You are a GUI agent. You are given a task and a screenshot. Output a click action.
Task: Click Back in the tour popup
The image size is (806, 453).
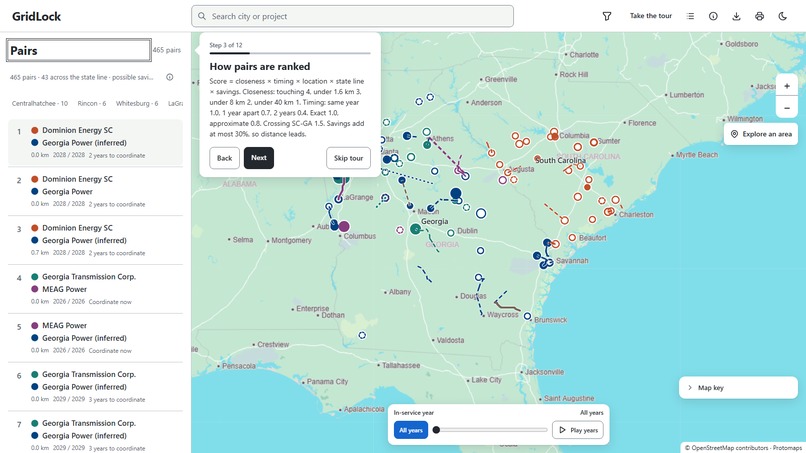pos(224,158)
